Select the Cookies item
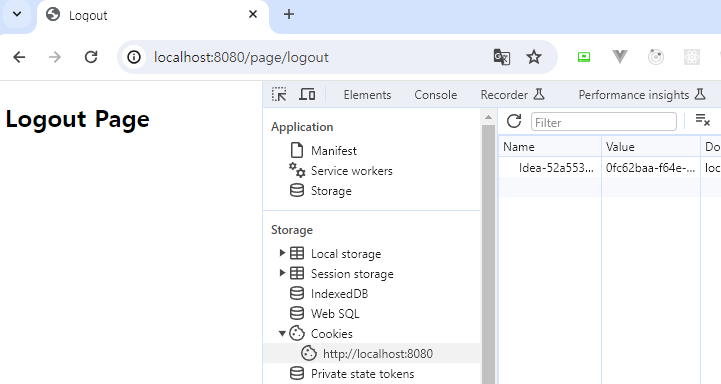 pyautogui.click(x=332, y=333)
